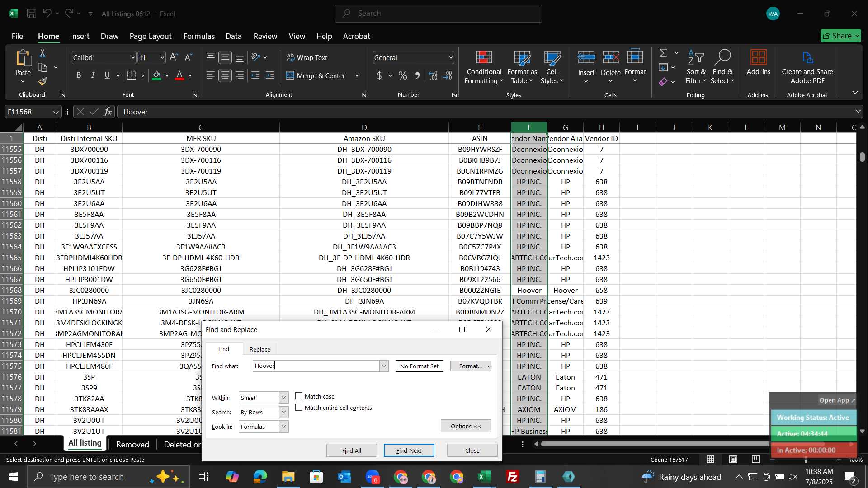Open the Search By Rows dropdown

[x=283, y=412]
